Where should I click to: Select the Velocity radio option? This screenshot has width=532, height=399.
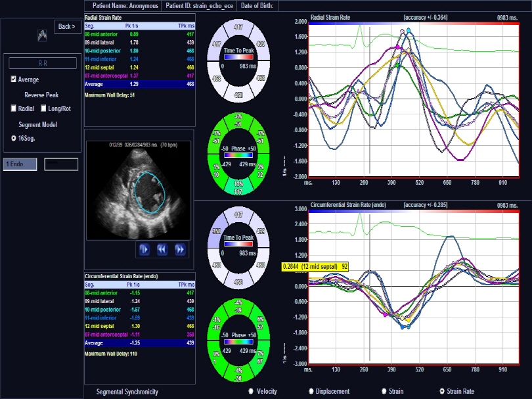pos(252,391)
